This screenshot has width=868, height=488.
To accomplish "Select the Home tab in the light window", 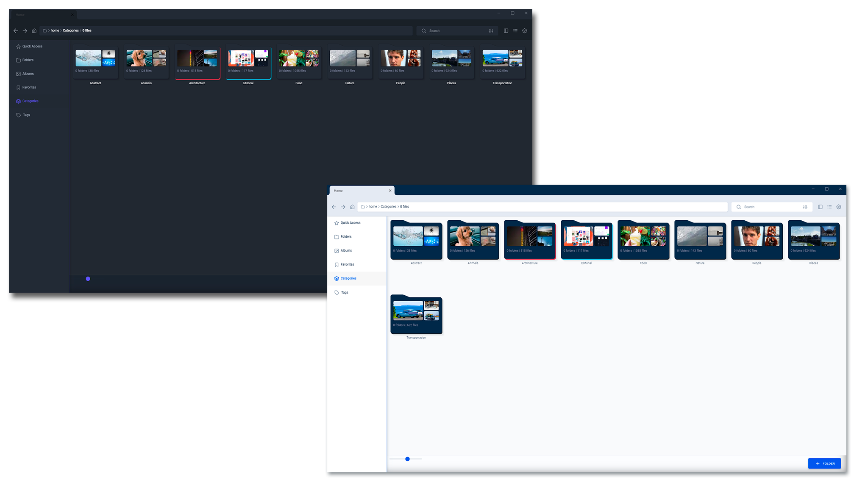I will [x=338, y=191].
